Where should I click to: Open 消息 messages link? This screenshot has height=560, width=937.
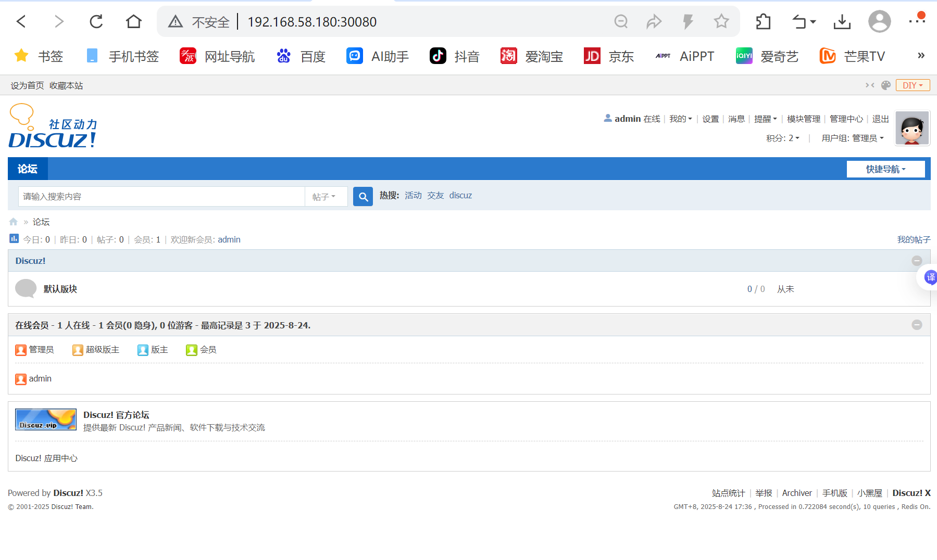point(736,119)
